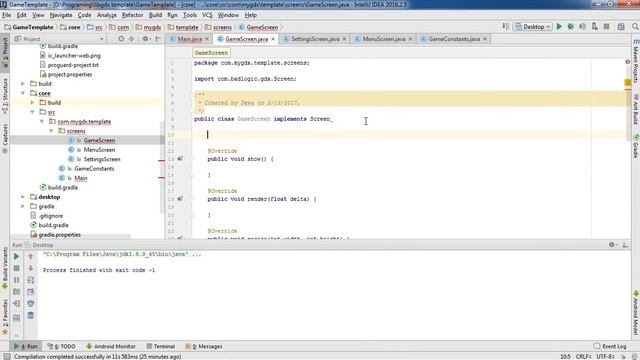Click the Make Project build icon
The width and height of the screenshot is (640, 360).
click(505, 27)
